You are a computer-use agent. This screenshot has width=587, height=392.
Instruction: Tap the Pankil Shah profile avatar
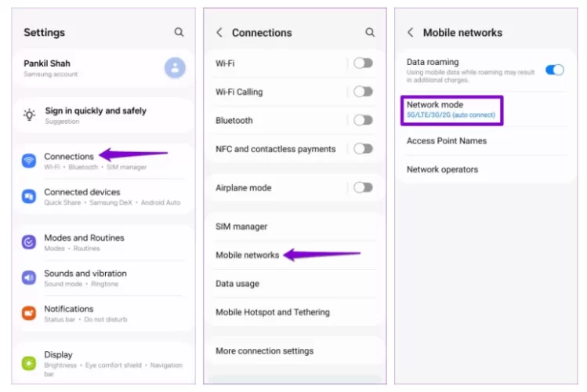[x=175, y=67]
